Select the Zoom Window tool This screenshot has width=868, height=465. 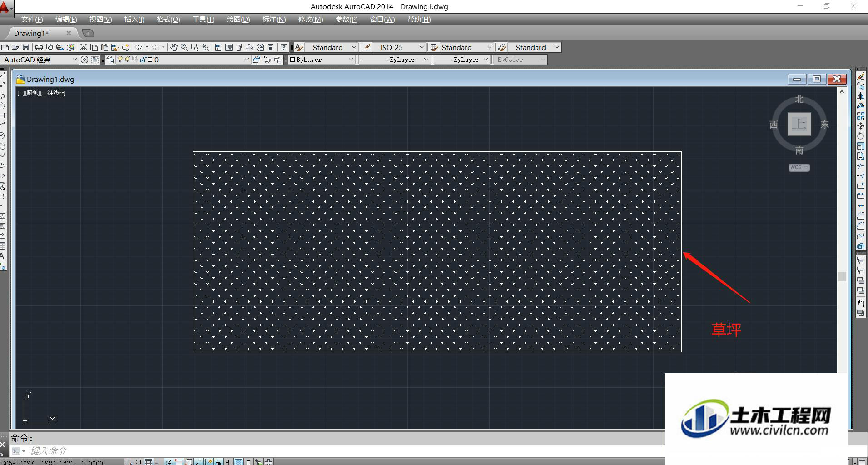tap(195, 47)
